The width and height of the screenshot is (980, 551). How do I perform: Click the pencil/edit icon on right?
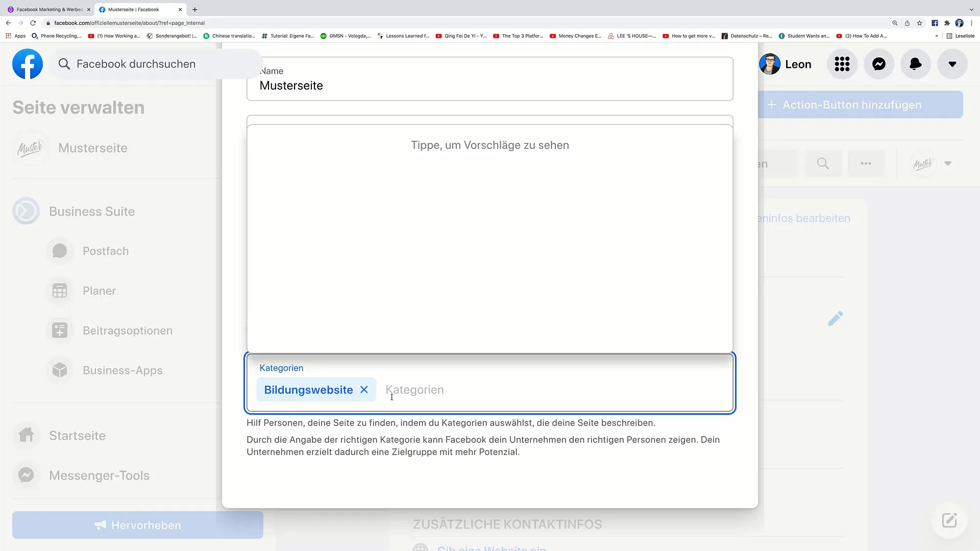(x=835, y=319)
